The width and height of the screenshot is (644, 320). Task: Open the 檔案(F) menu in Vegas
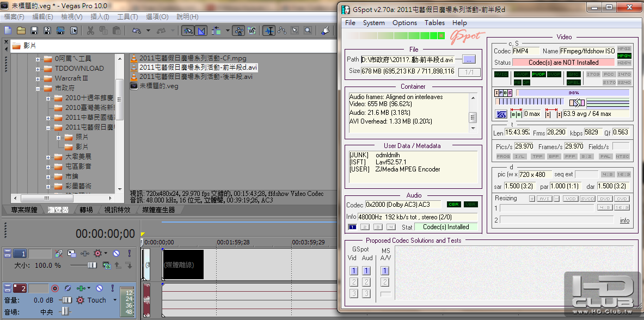pos(14,17)
